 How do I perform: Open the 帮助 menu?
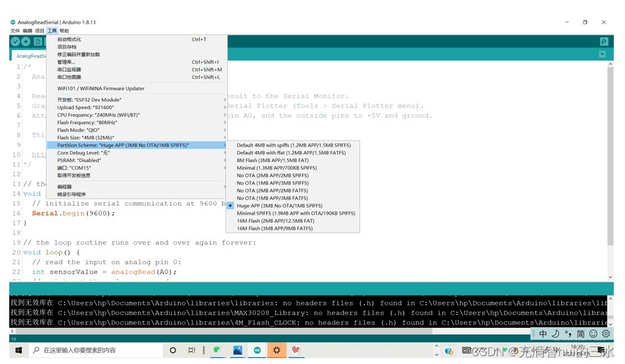(x=64, y=31)
